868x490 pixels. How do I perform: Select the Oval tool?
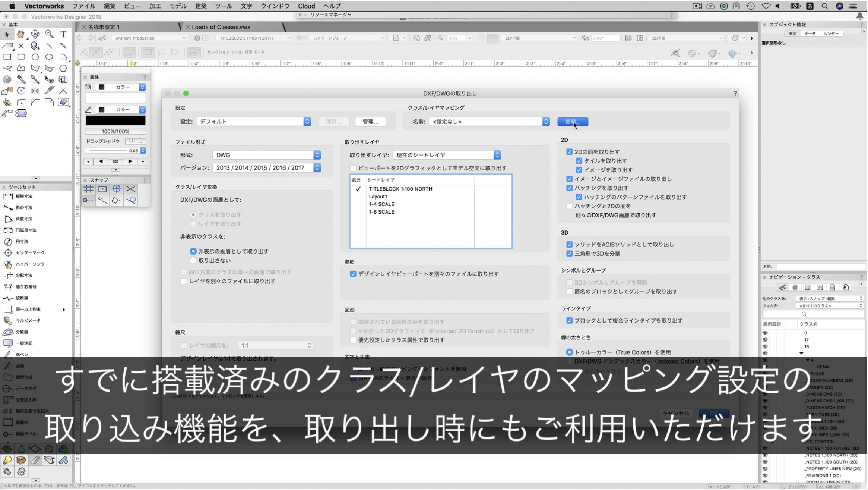pos(49,57)
